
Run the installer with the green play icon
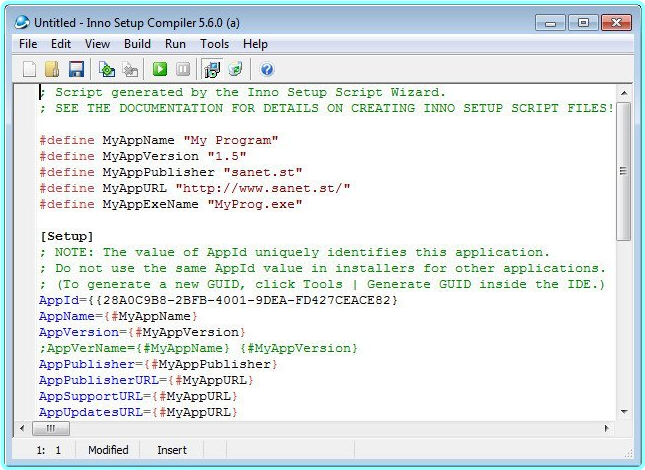pos(160,69)
